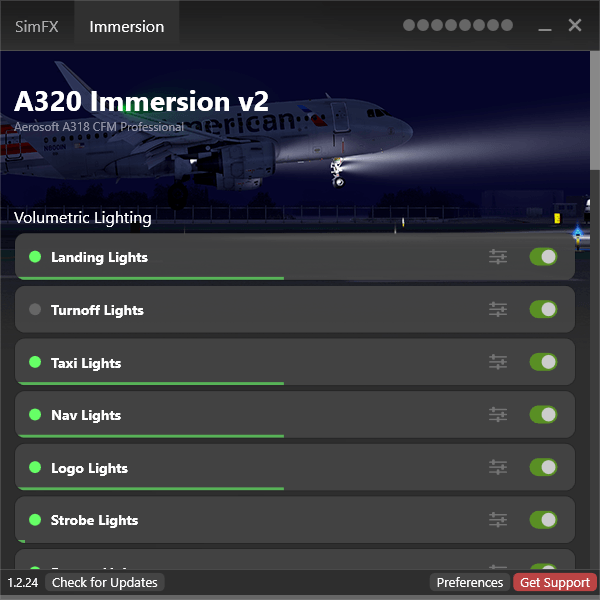Click the Landing Lights green status dot

(35, 257)
